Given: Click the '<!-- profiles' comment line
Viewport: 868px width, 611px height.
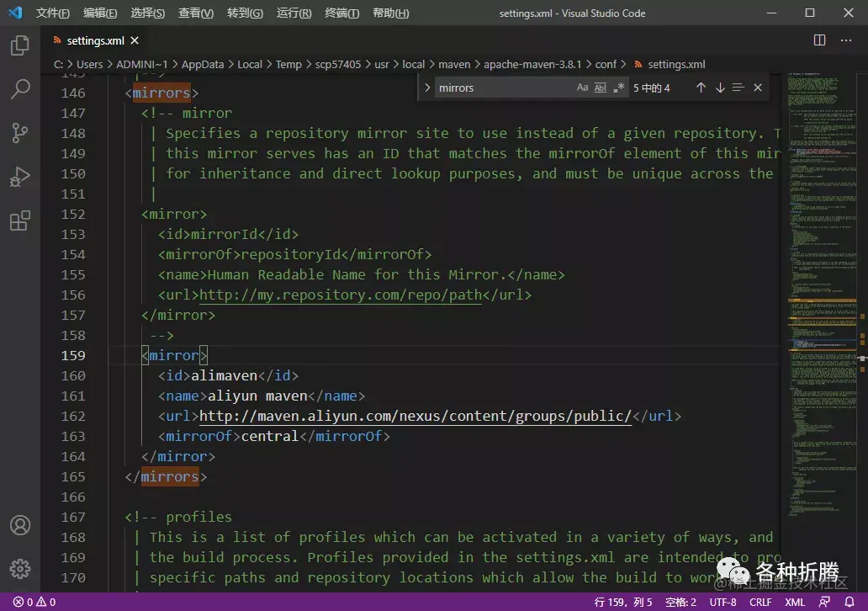Looking at the screenshot, I should point(178,518).
